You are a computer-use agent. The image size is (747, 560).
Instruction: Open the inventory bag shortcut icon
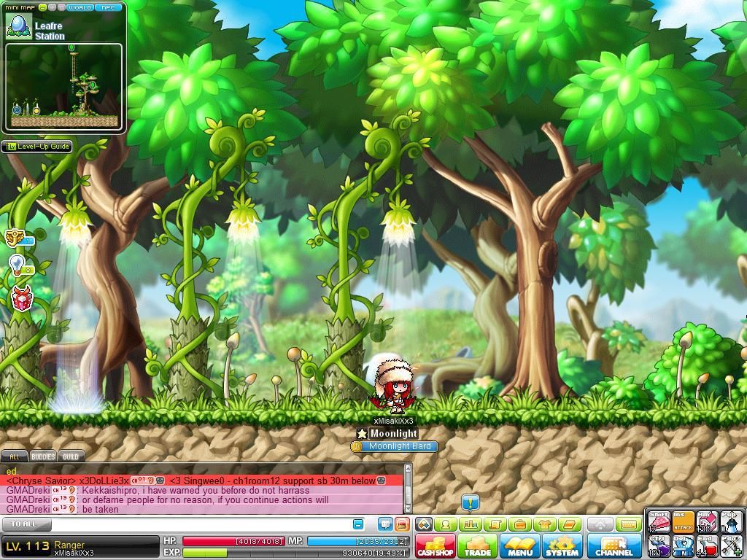(x=520, y=524)
